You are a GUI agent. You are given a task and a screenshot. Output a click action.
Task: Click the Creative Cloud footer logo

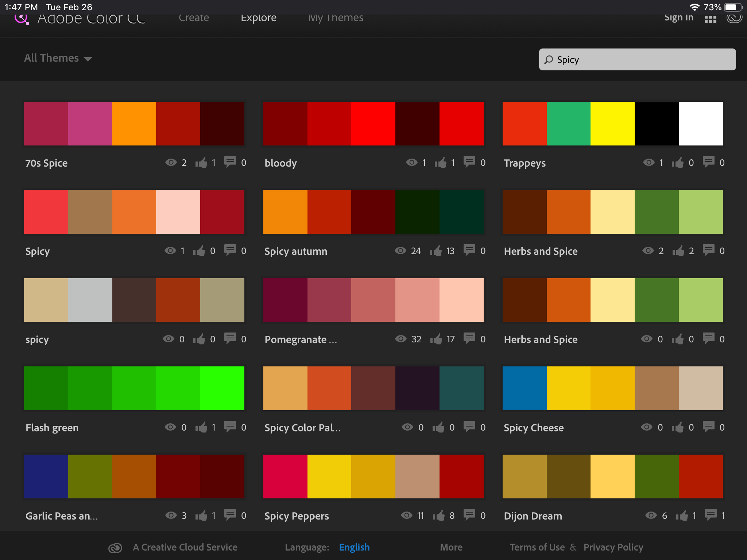pyautogui.click(x=115, y=548)
